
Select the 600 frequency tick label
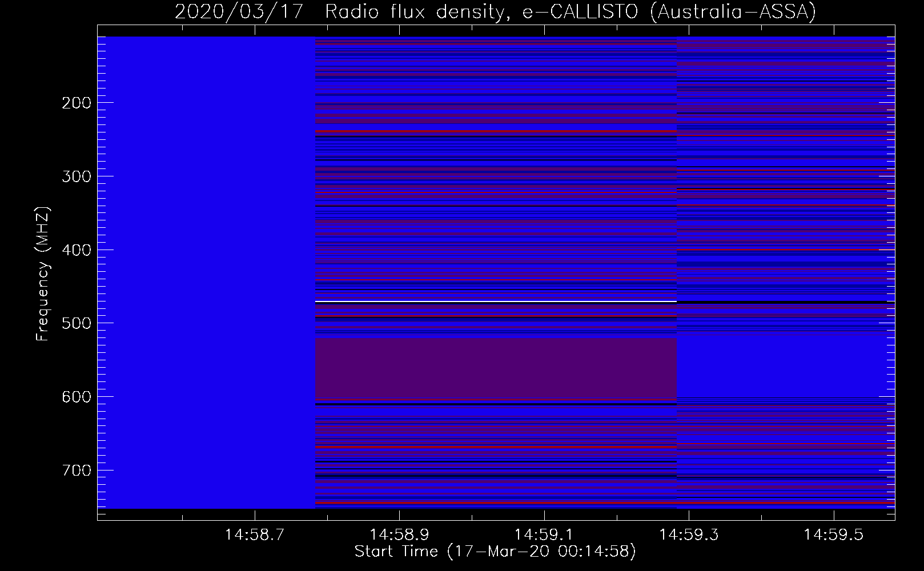pos(76,397)
